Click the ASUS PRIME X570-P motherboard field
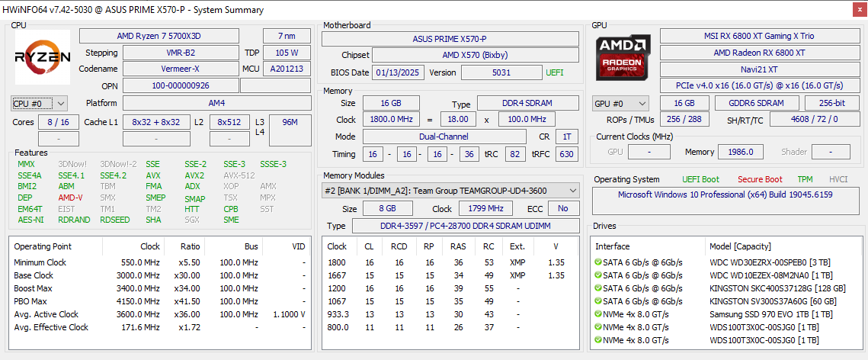Screen dimensions: 868x360 pos(450,39)
